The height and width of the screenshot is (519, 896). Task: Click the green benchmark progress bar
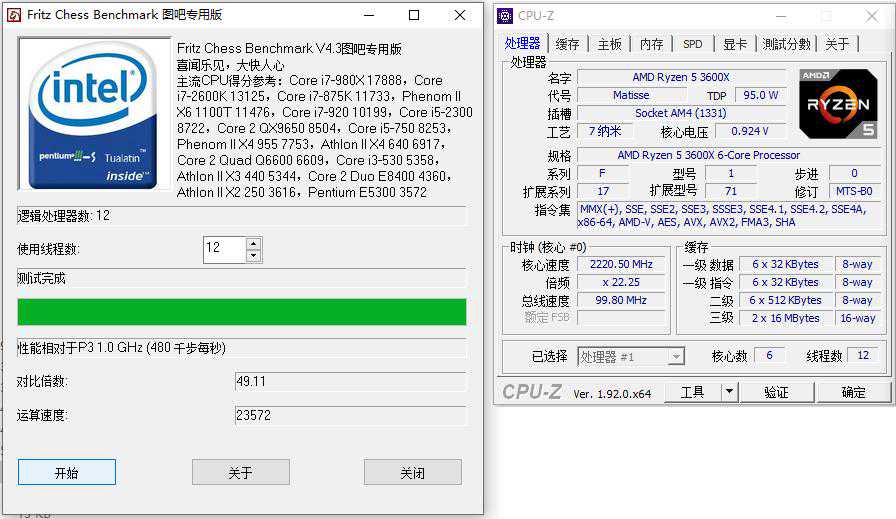click(x=242, y=312)
